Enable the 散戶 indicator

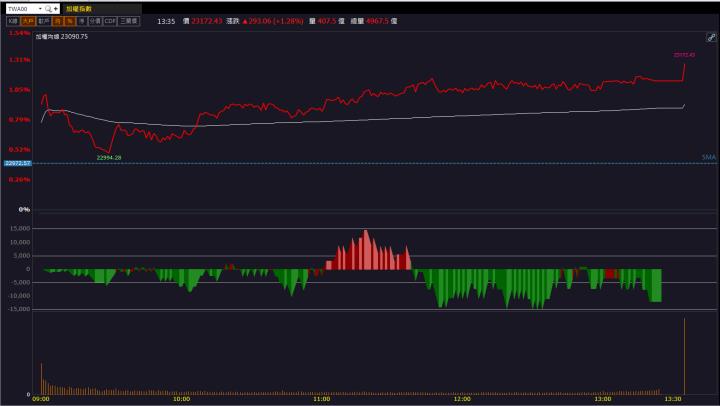click(44, 20)
